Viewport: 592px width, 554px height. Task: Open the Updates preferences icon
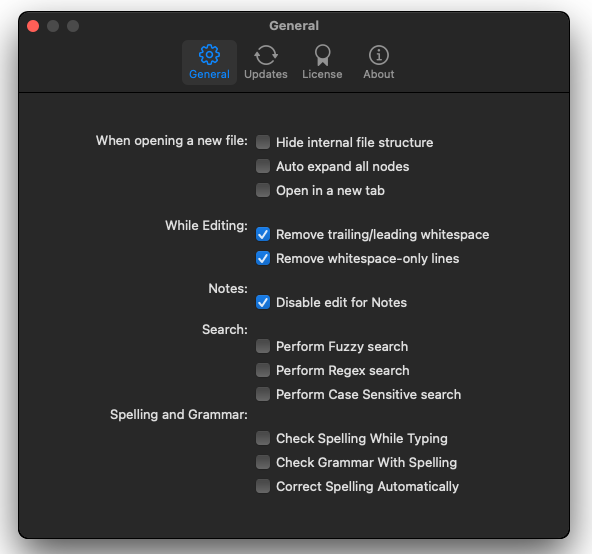pos(266,55)
